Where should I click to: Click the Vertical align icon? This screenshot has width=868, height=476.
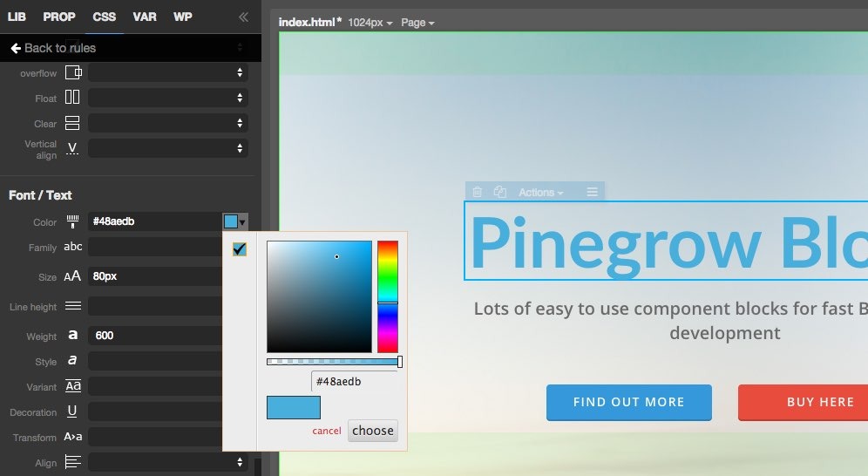pos(72,148)
